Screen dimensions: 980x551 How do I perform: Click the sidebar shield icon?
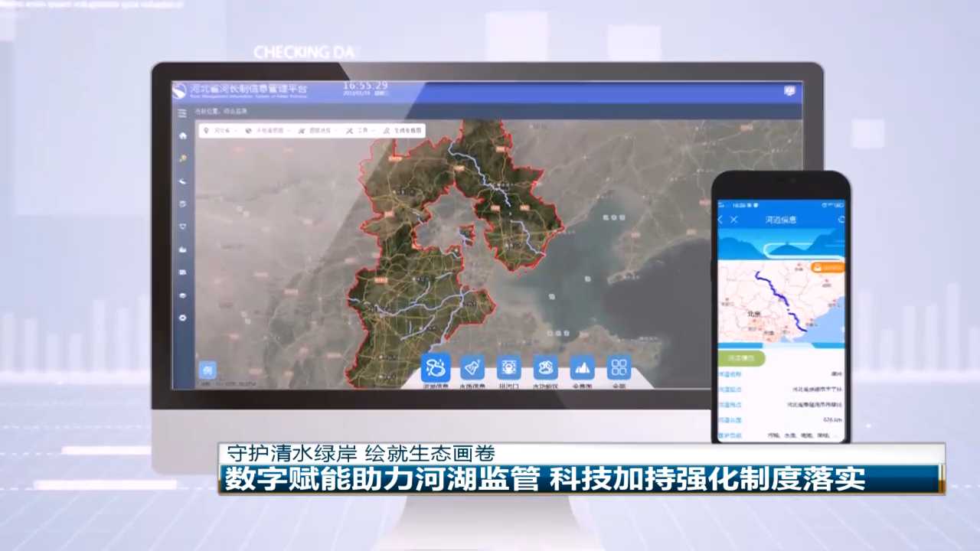click(x=183, y=227)
